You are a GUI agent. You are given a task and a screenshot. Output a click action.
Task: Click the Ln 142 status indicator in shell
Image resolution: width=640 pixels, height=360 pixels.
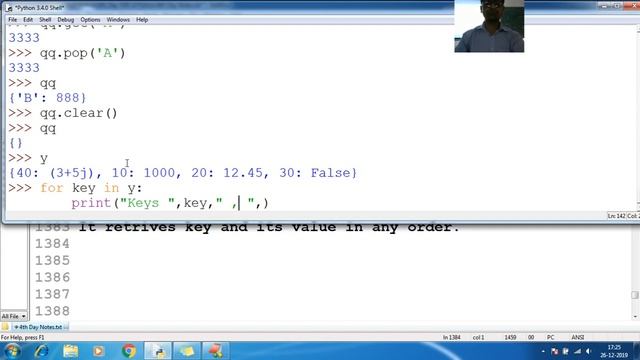point(616,216)
